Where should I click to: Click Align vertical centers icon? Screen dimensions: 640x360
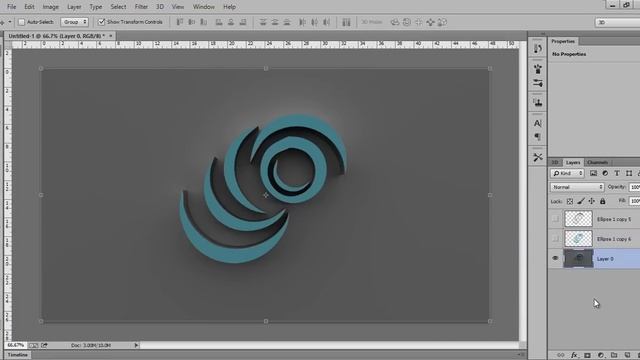[x=191, y=22]
